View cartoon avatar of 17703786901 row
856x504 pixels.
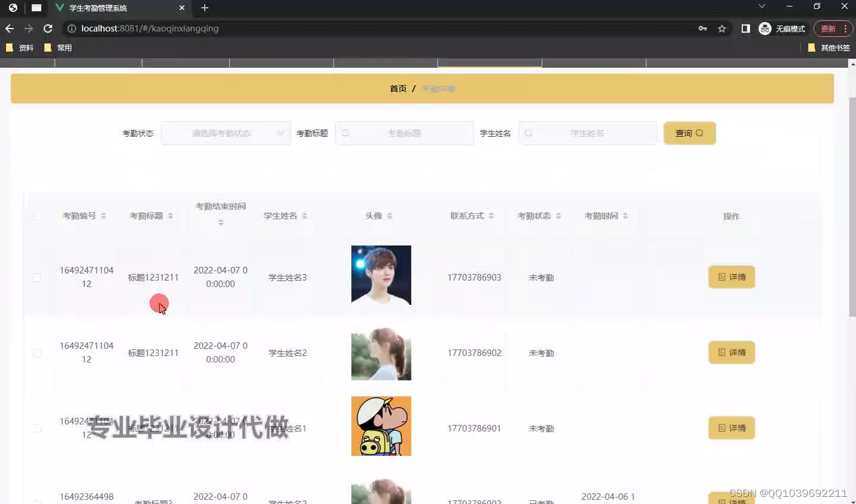click(x=381, y=426)
